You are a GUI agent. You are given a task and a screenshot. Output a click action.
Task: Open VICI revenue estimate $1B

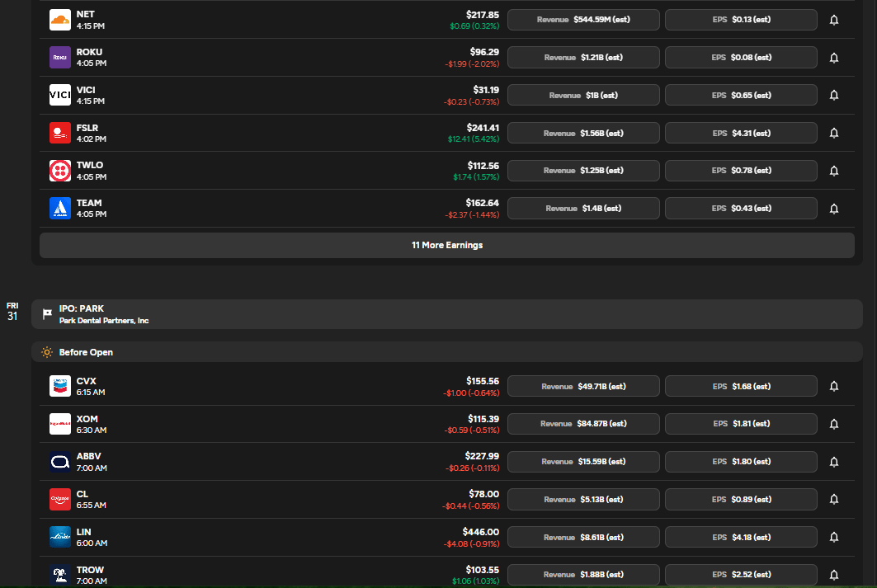tap(583, 95)
